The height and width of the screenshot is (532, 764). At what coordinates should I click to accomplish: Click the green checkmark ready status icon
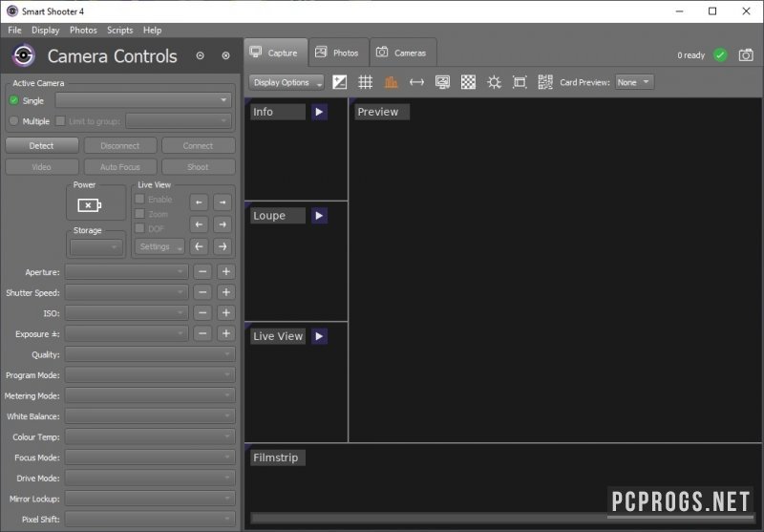[x=720, y=55]
